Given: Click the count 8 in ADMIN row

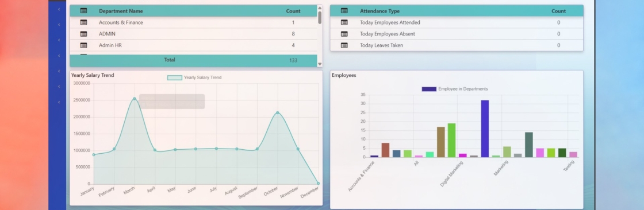Looking at the screenshot, I should tap(293, 34).
